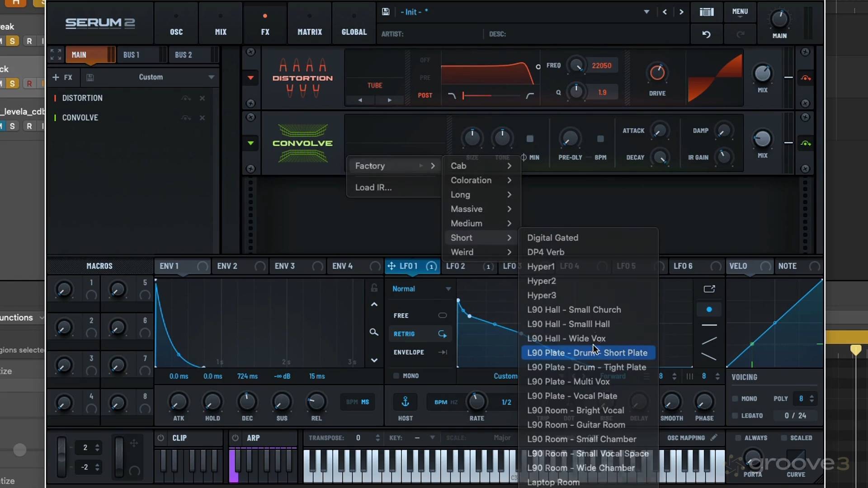The width and height of the screenshot is (868, 488).
Task: Collapse the Convolve module triangle
Action: pyautogui.click(x=250, y=143)
